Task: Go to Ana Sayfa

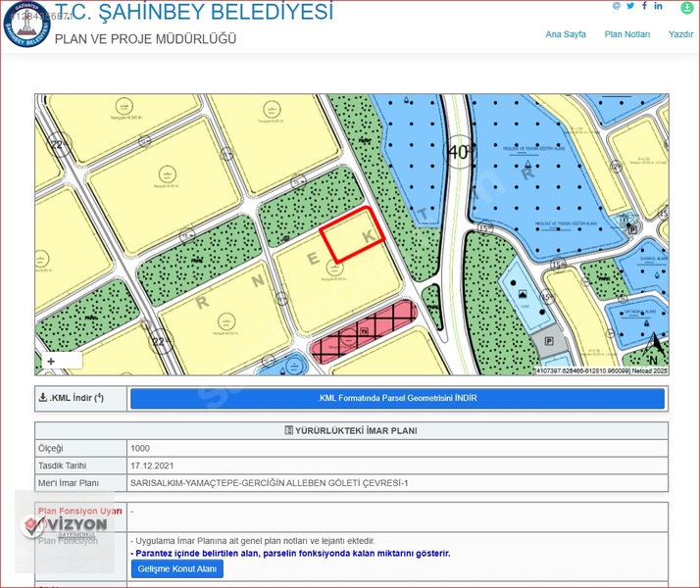Action: 566,34
